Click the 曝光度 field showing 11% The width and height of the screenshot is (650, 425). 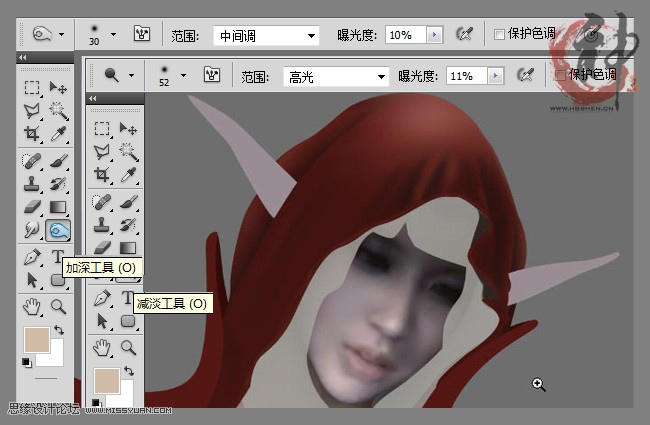click(x=467, y=76)
